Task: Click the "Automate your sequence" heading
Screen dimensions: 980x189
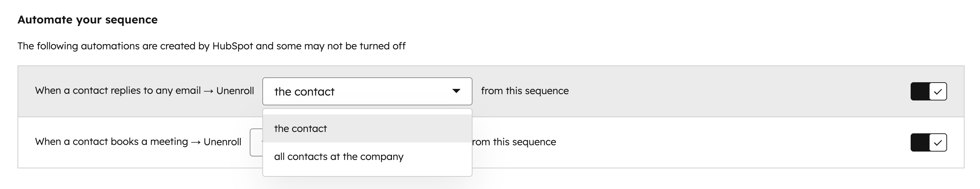Action: [x=88, y=20]
